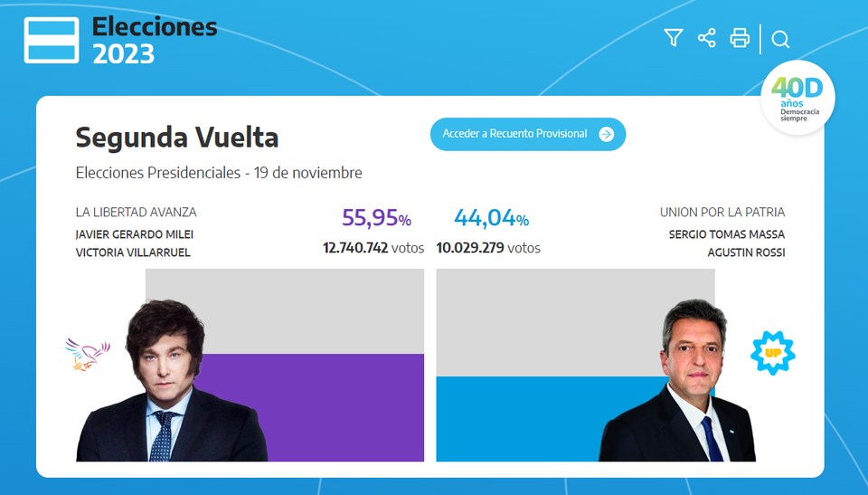
Task: Click the Union por la Patria candidate photo
Action: pos(676,385)
